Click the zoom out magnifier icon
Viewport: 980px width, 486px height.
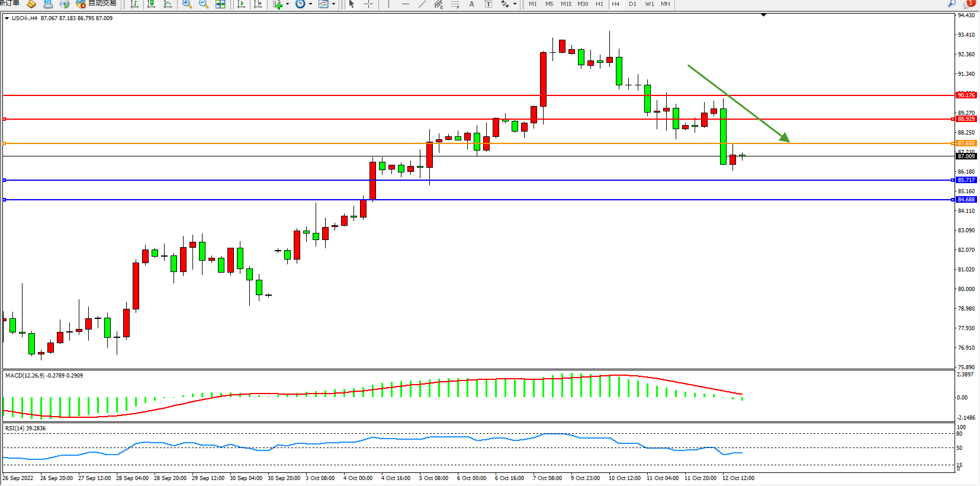[204, 4]
